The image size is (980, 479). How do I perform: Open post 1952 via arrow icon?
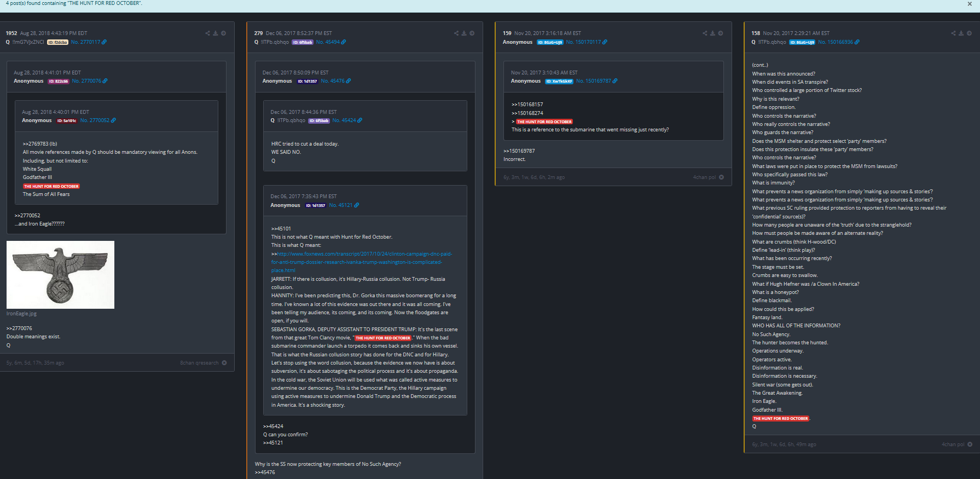[224, 33]
